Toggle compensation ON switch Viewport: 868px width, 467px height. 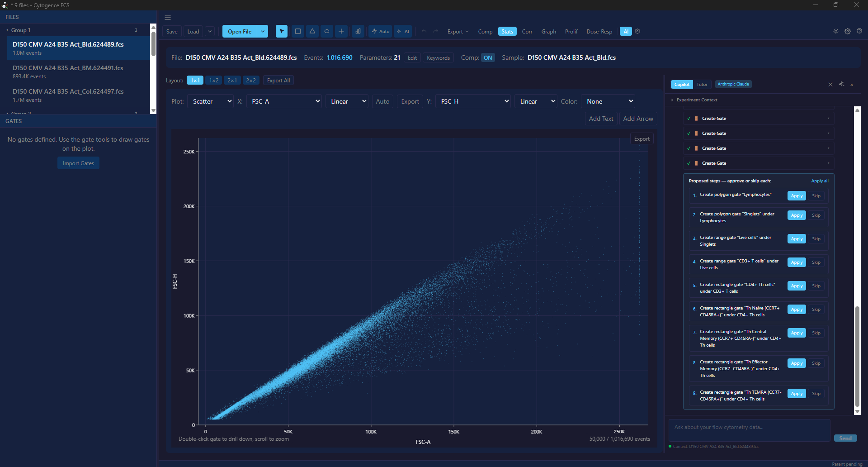(488, 57)
